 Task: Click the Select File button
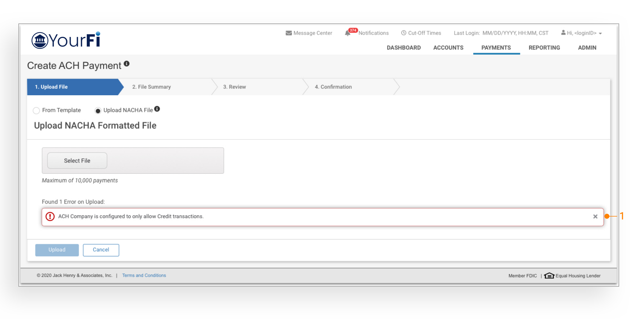[77, 161]
